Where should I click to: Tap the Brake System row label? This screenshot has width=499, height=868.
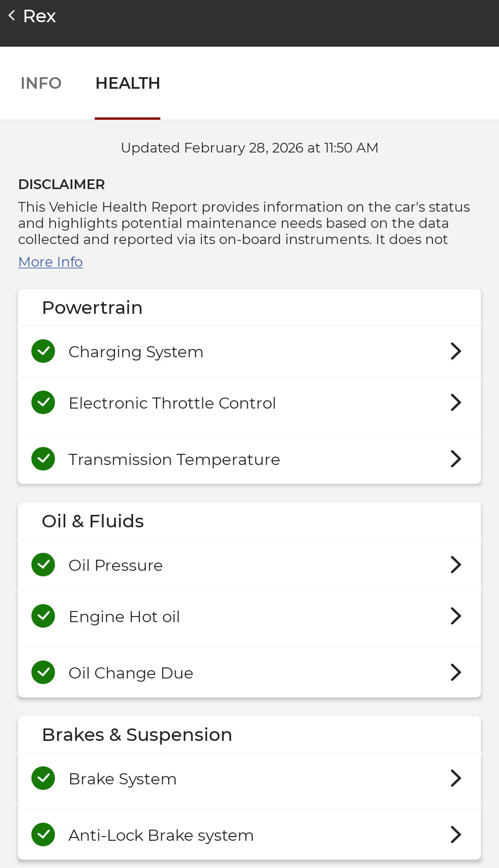point(122,779)
